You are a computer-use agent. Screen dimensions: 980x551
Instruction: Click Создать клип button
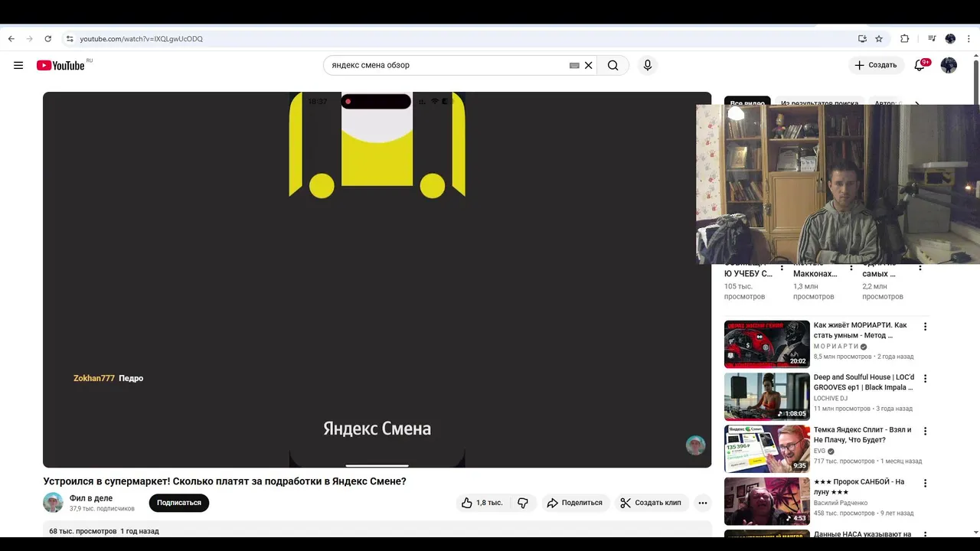tap(651, 503)
